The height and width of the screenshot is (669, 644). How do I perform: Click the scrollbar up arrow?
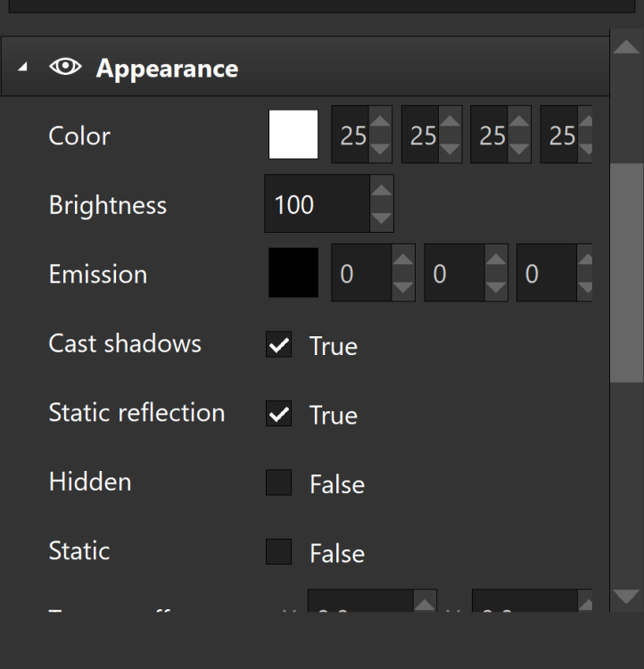(626, 47)
